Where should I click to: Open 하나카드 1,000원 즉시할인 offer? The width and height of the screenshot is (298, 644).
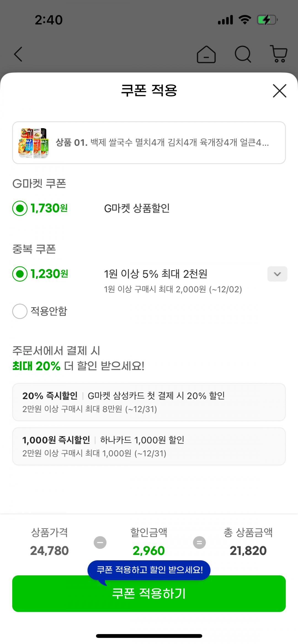(149, 446)
